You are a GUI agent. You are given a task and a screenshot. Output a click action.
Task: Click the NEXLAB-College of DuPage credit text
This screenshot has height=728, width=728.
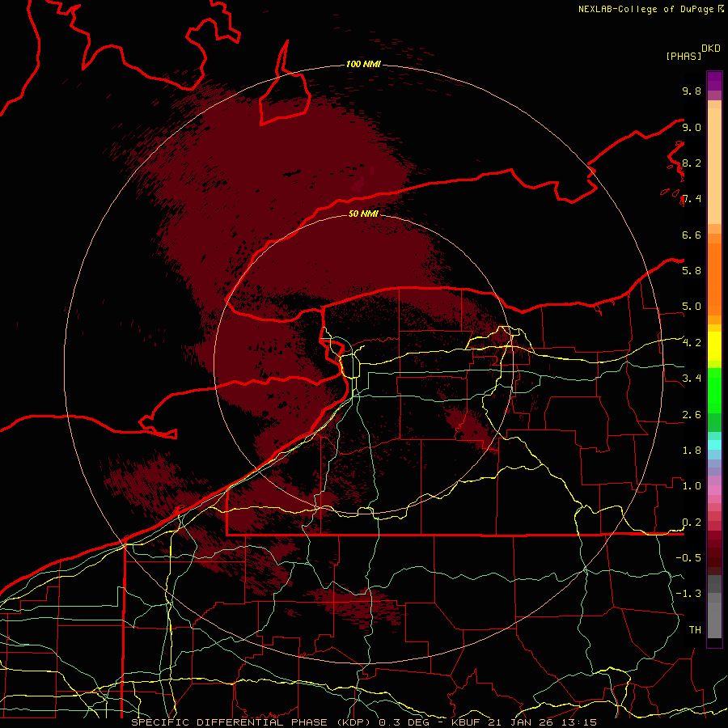pyautogui.click(x=647, y=9)
